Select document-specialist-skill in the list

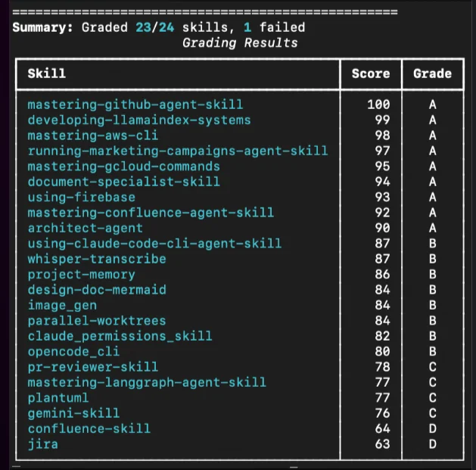[x=123, y=182]
